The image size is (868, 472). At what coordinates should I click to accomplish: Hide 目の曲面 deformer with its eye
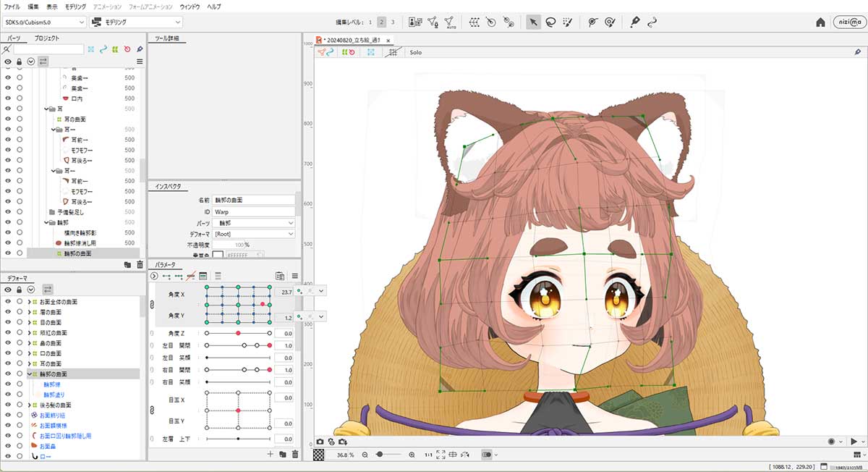tap(8, 322)
